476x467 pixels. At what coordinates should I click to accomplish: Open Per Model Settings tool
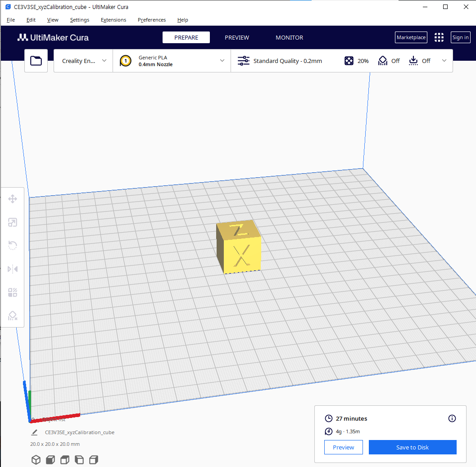13,292
